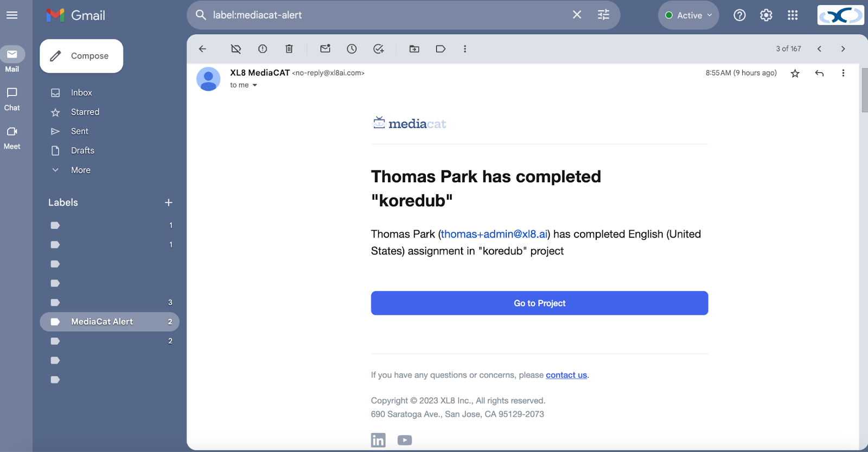868x452 pixels.
Task: Open the toolbar More options menu
Action: pyautogui.click(x=465, y=49)
